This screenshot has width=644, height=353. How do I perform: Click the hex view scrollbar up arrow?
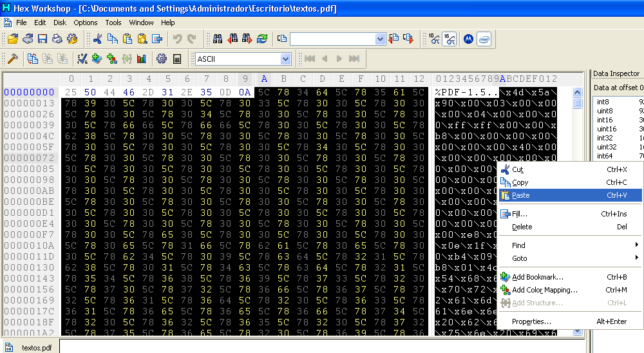(x=577, y=93)
